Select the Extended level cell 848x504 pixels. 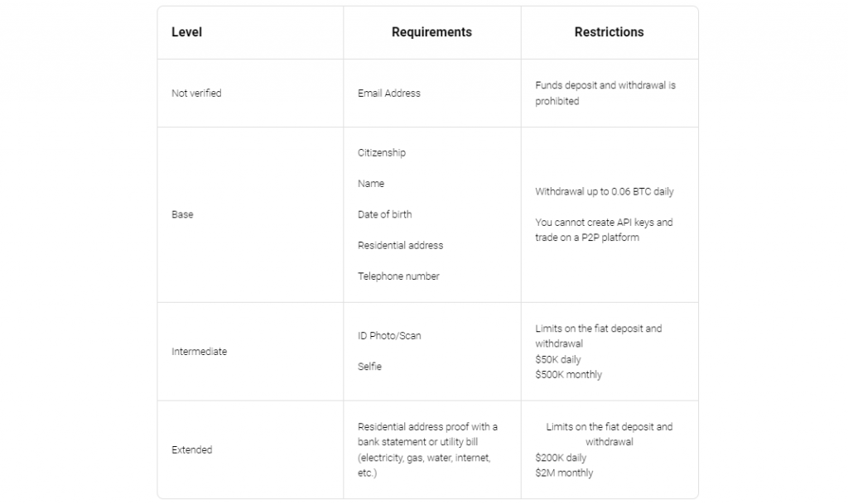pyautogui.click(x=191, y=450)
